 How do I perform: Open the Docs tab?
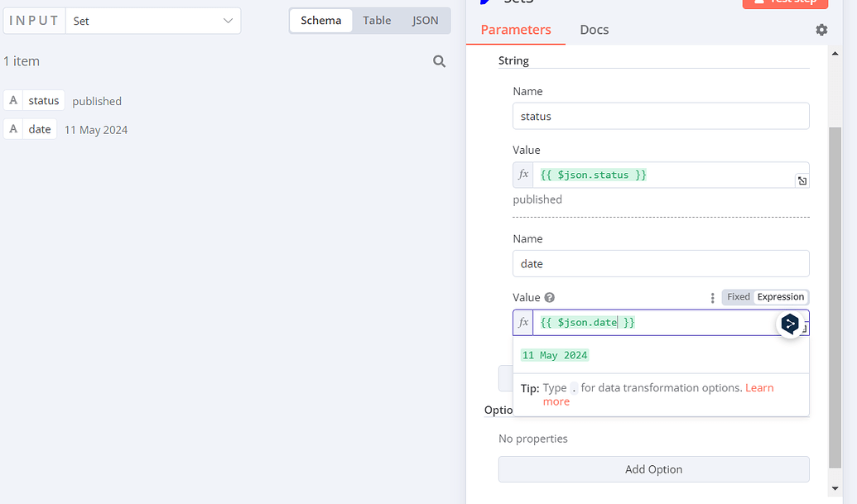[x=594, y=29]
